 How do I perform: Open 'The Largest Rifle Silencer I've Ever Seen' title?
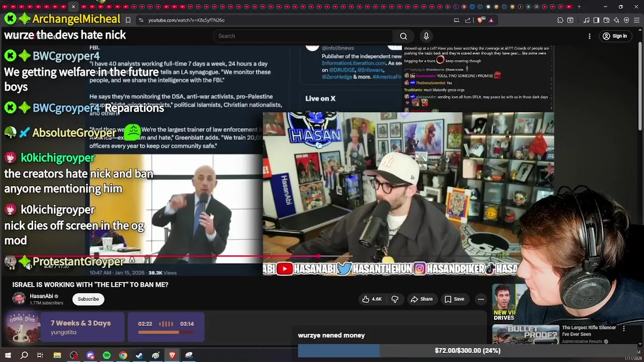tap(589, 331)
